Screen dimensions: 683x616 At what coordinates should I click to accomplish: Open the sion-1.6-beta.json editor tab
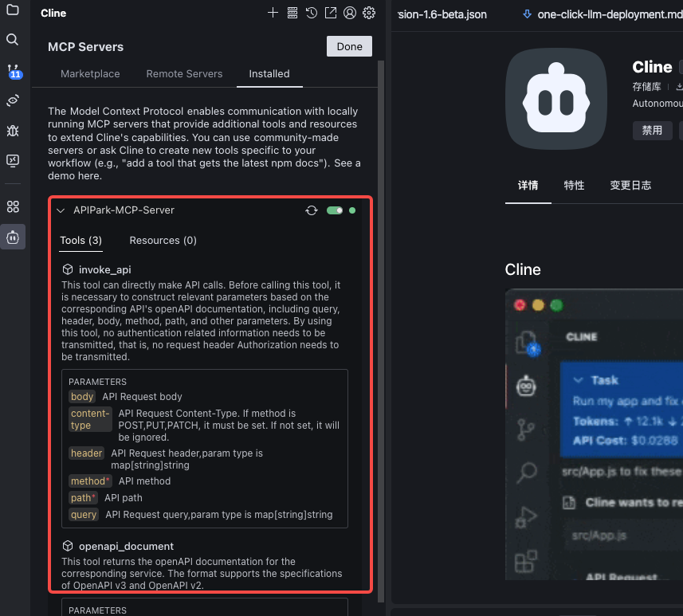(x=442, y=14)
